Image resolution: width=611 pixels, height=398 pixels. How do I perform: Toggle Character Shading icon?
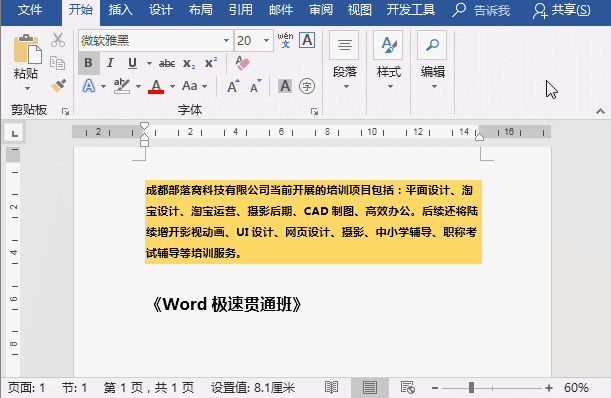[x=285, y=86]
